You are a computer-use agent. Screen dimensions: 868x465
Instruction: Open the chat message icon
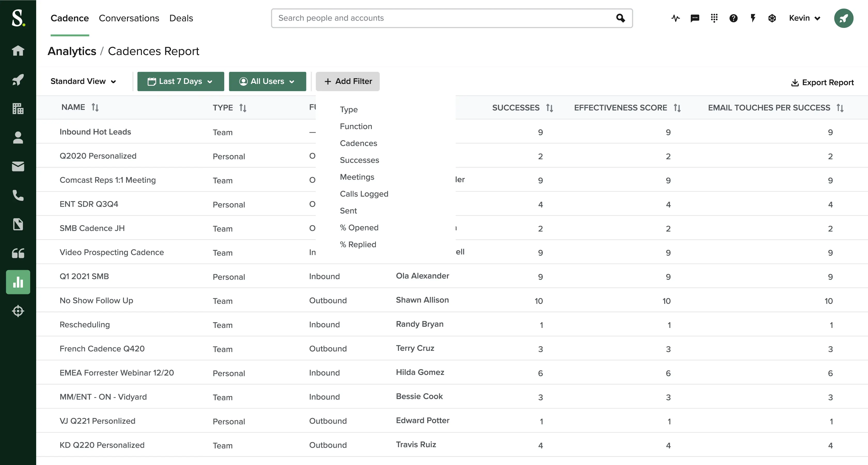point(695,18)
